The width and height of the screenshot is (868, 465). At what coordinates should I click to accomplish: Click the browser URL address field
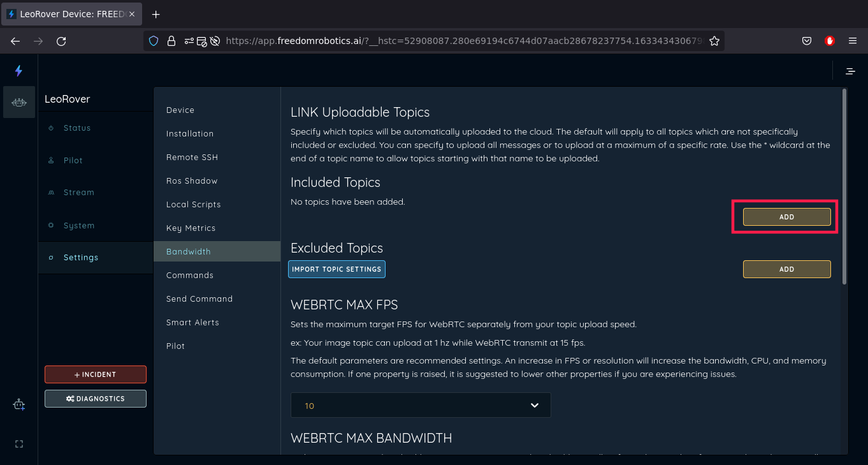coord(464,41)
